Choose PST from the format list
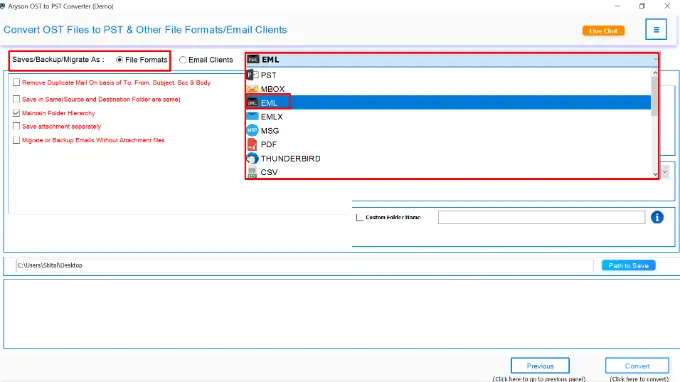Screen dimensions: 680x382 pos(448,75)
